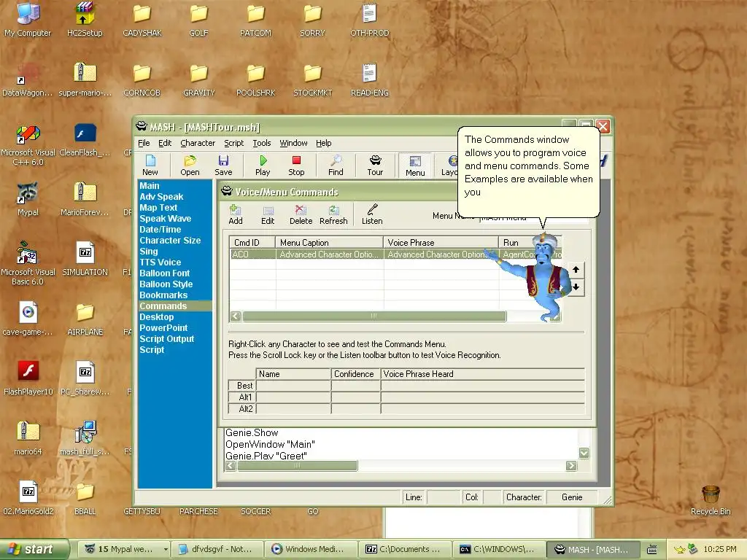The width and height of the screenshot is (747, 560).
Task: Open the Tools menu
Action: [x=262, y=143]
